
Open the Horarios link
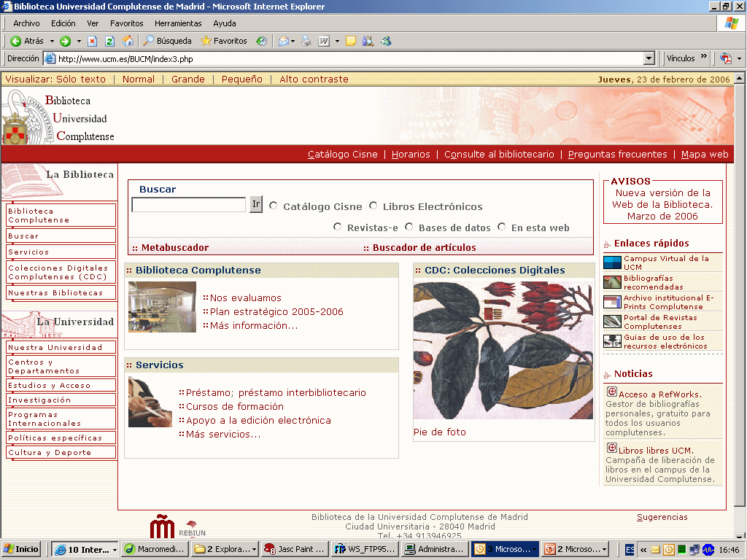pyautogui.click(x=411, y=155)
